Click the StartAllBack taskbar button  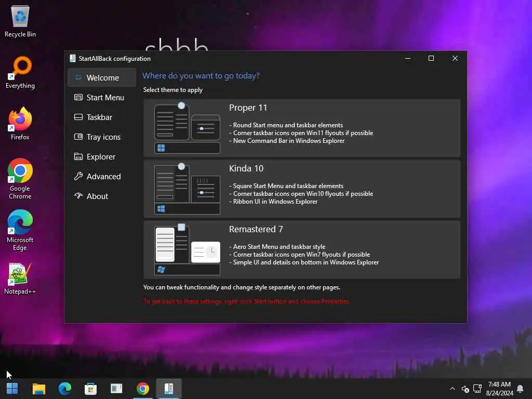[x=169, y=389]
